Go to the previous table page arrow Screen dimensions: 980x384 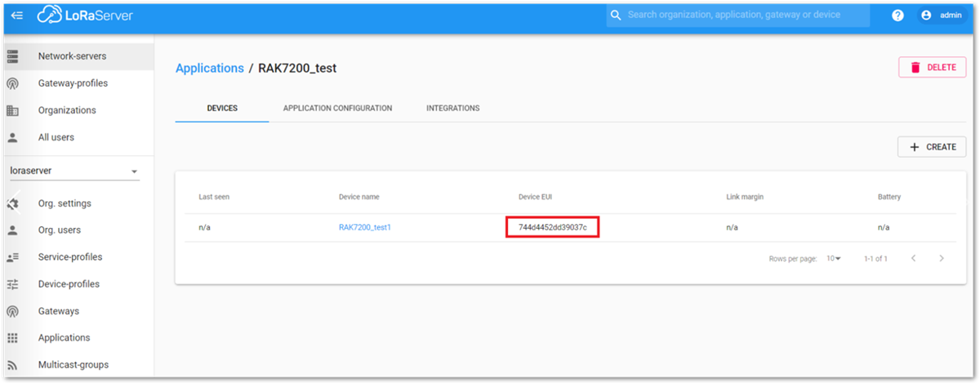(913, 258)
